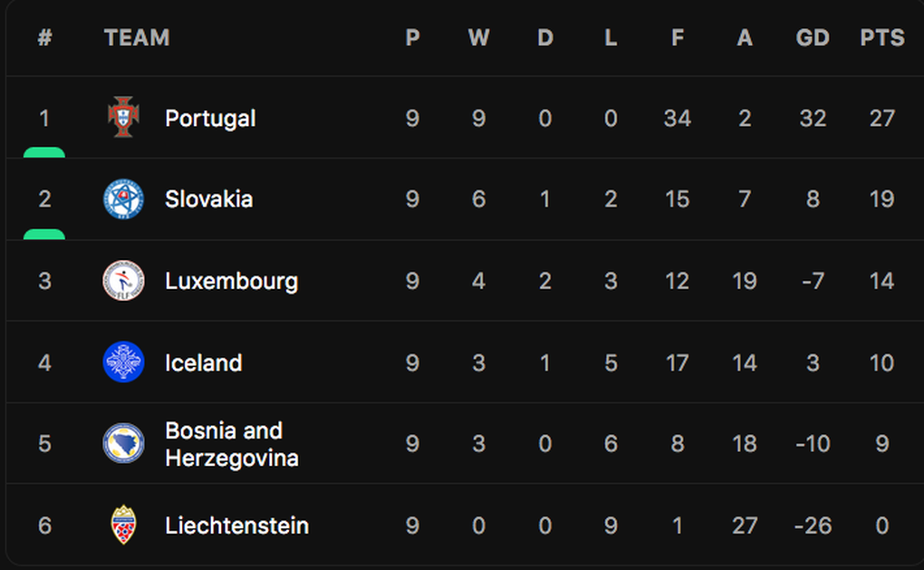Click the Portugal team crest icon
This screenshot has width=924, height=570.
[x=124, y=117]
